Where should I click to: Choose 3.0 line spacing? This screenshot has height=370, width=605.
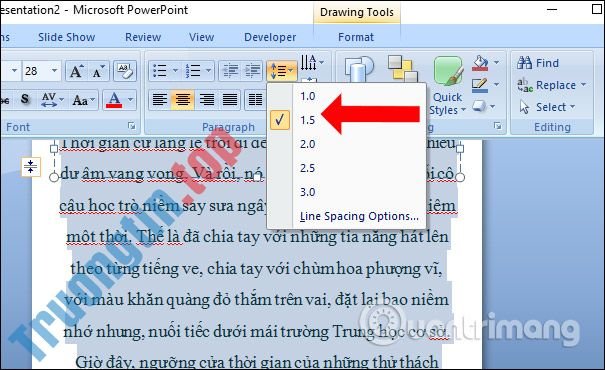pos(308,192)
